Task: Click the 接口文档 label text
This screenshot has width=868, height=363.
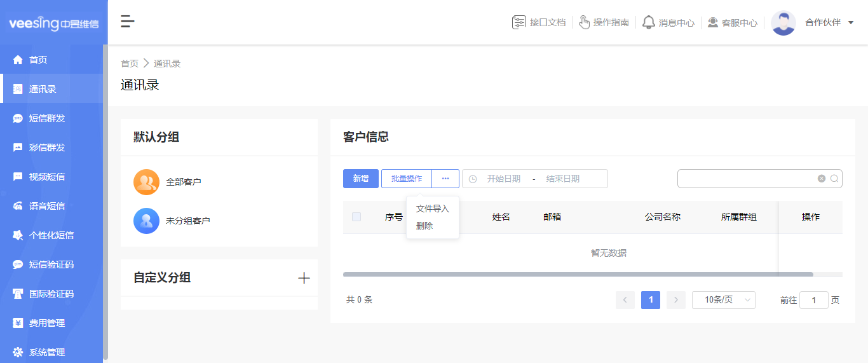Action: [548, 22]
